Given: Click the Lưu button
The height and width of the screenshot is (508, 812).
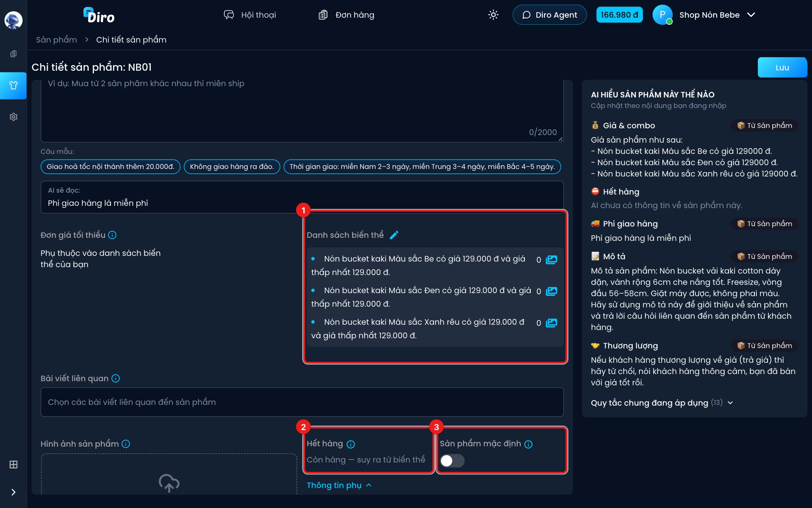Looking at the screenshot, I should (782, 67).
